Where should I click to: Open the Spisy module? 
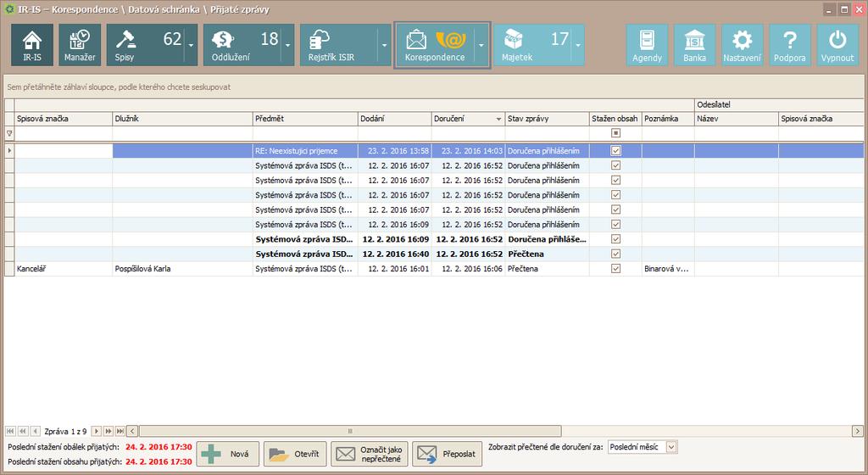click(x=146, y=45)
